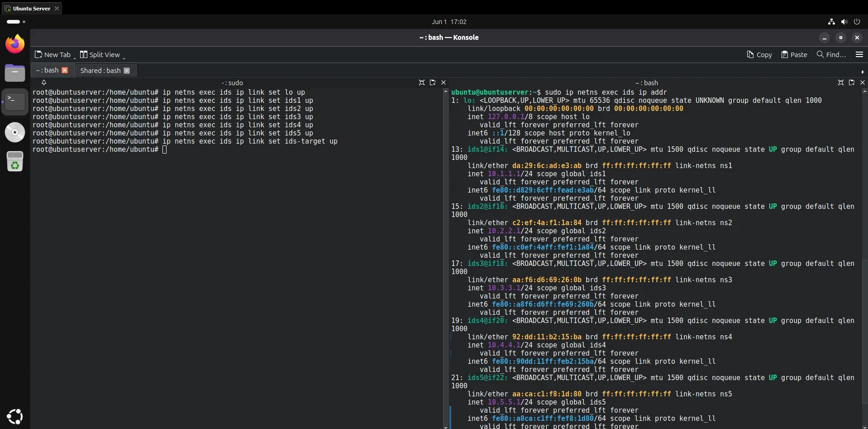Open Show Applications Ubuntu logo
The image size is (868, 429).
coord(14,416)
